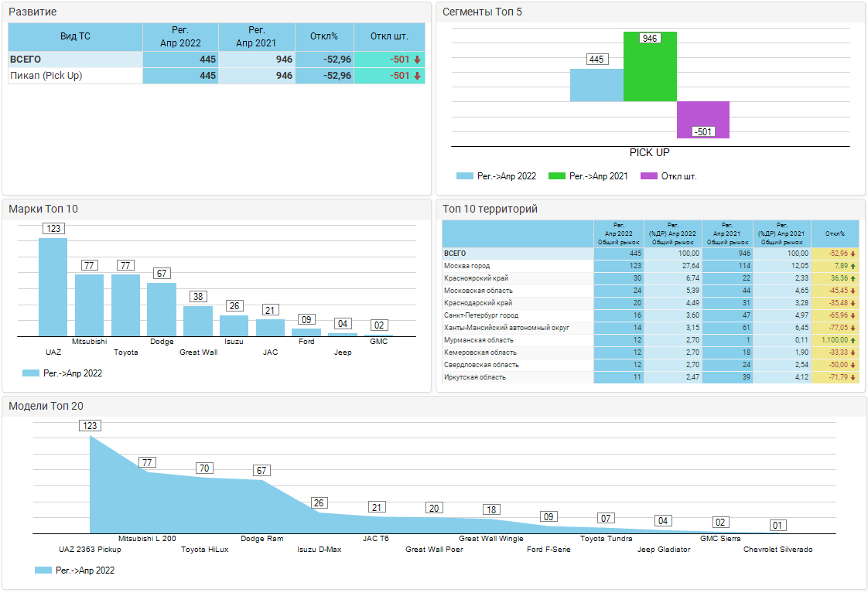Toggle the blue legend swatch in the Сегменты Топ 5 chart
868x613 pixels.
465,176
